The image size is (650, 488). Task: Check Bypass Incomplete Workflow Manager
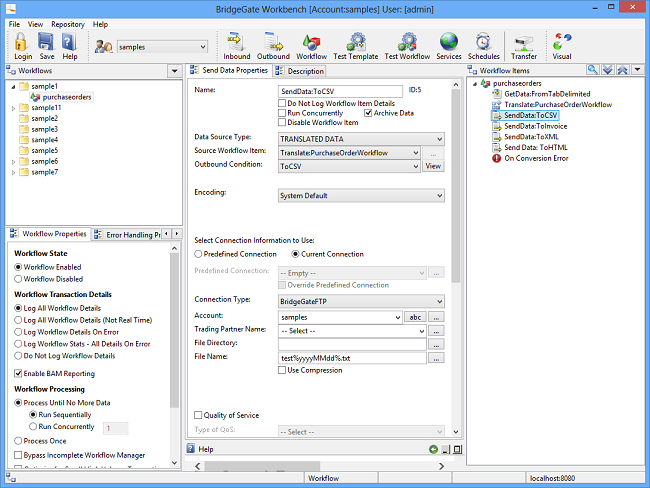[18, 455]
